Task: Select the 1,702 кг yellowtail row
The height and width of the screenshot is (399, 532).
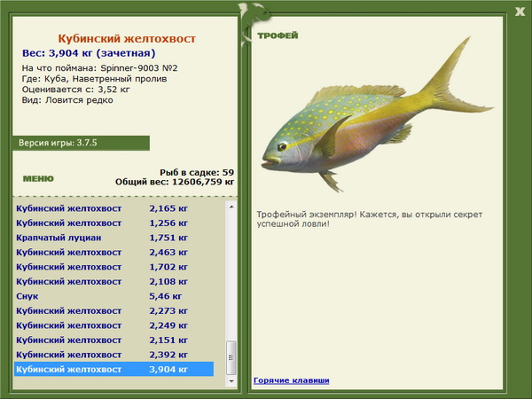Action: pos(113,266)
